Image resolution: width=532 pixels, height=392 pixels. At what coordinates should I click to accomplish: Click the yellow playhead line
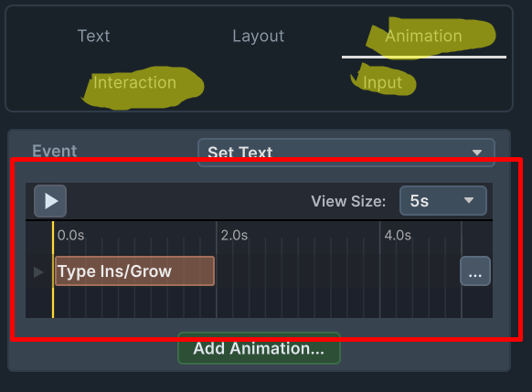pyautogui.click(x=53, y=270)
